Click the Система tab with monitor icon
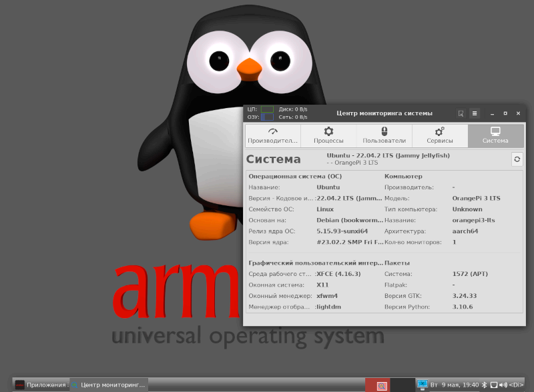The width and height of the screenshot is (534, 392). tap(495, 135)
